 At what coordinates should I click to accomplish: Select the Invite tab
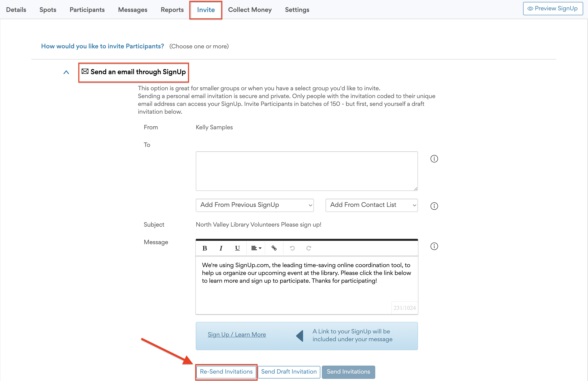click(x=206, y=10)
